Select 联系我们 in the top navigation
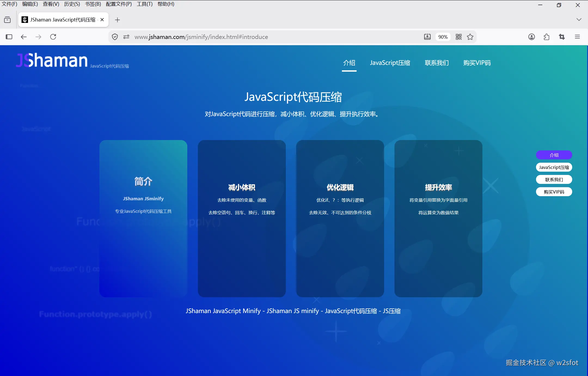Screen dimensions: 588x376 pos(437,63)
